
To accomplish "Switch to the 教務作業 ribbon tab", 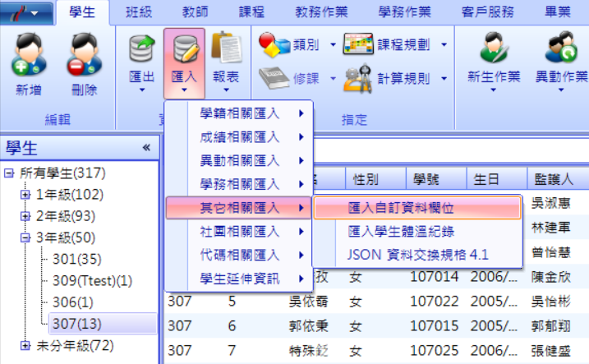I will [x=321, y=12].
